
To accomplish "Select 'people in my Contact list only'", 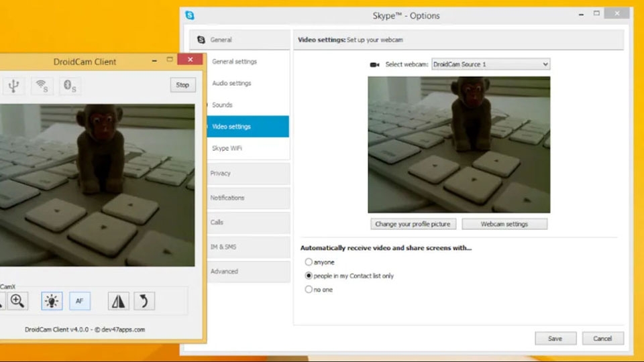I will (x=309, y=276).
